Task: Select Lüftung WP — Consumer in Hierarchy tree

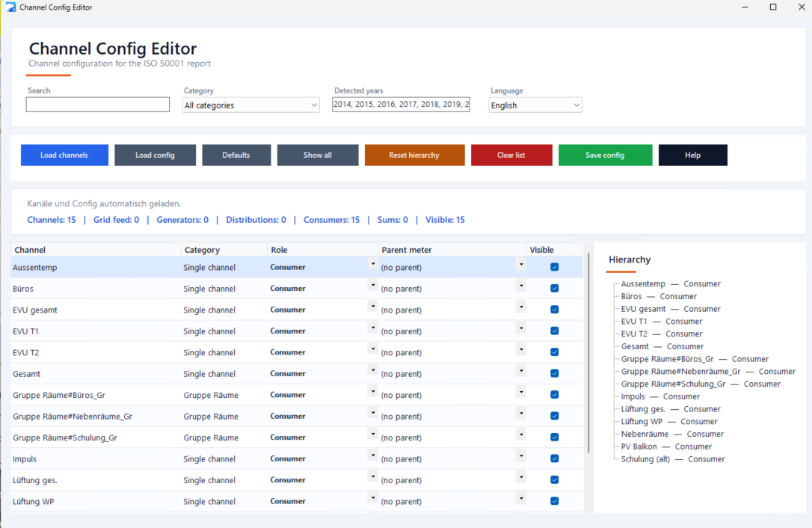Action: (x=669, y=421)
